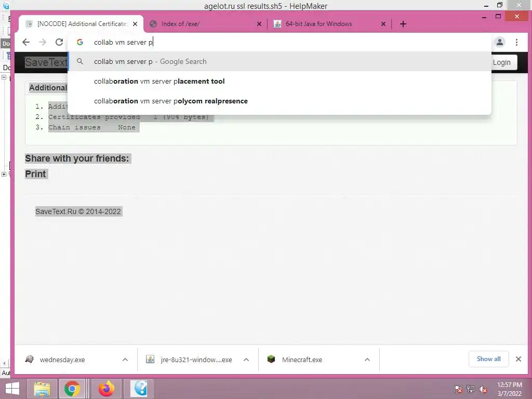Open the Windows Start button

pos(12,389)
